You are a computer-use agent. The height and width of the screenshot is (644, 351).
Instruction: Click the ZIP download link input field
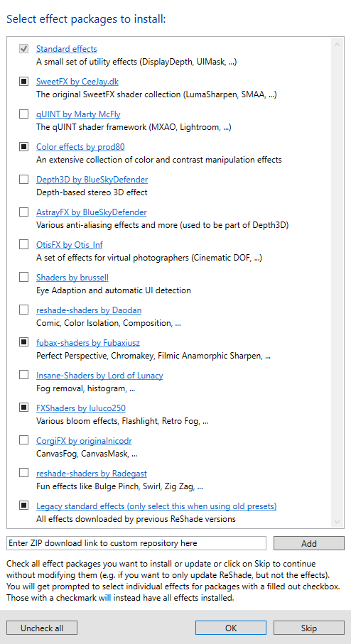(136, 543)
